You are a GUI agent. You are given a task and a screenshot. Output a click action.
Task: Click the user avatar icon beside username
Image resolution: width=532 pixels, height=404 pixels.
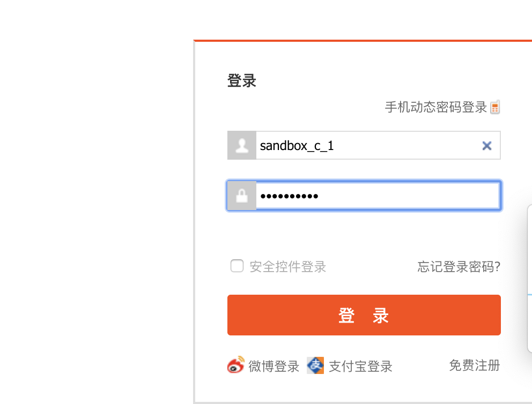[242, 145]
